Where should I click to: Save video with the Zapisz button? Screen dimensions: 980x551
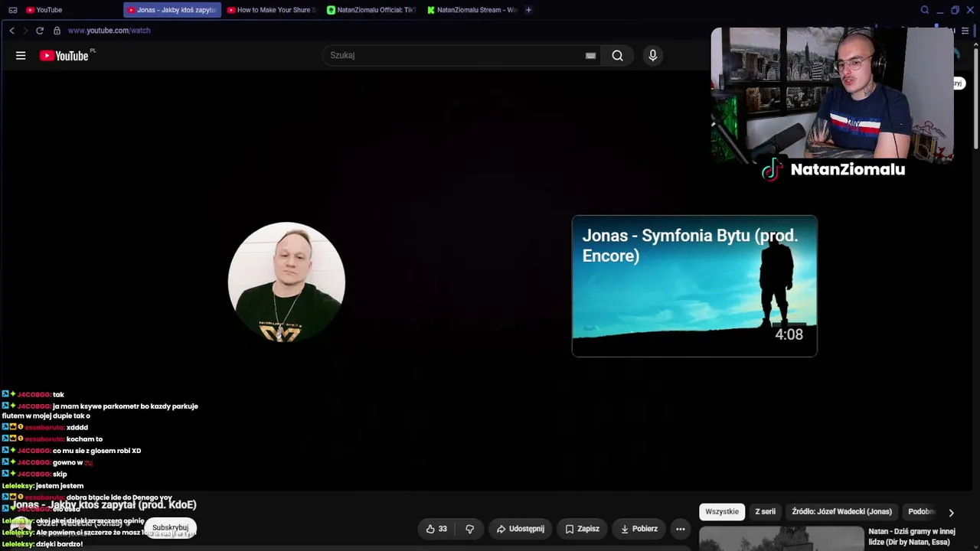[x=582, y=529]
